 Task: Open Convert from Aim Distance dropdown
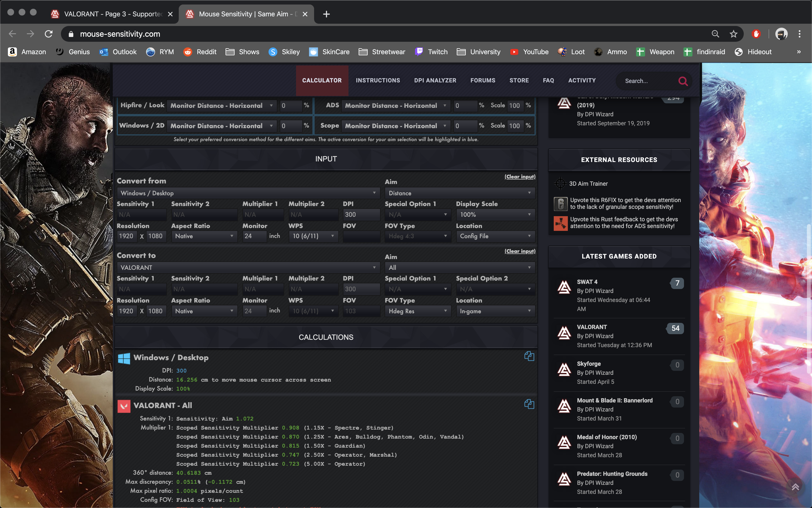pyautogui.click(x=460, y=193)
